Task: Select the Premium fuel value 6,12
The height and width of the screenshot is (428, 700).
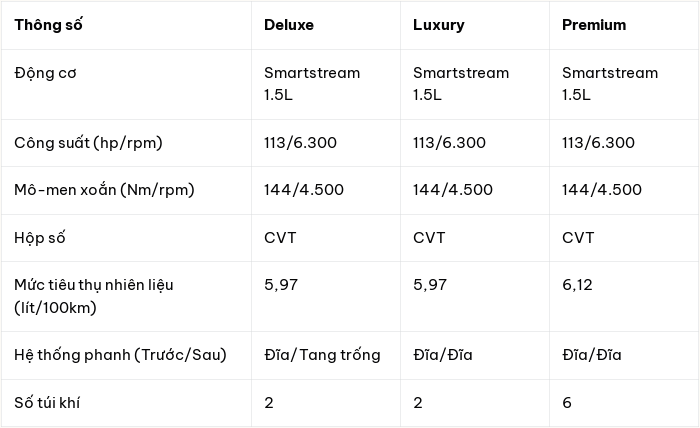Action: pyautogui.click(x=577, y=285)
